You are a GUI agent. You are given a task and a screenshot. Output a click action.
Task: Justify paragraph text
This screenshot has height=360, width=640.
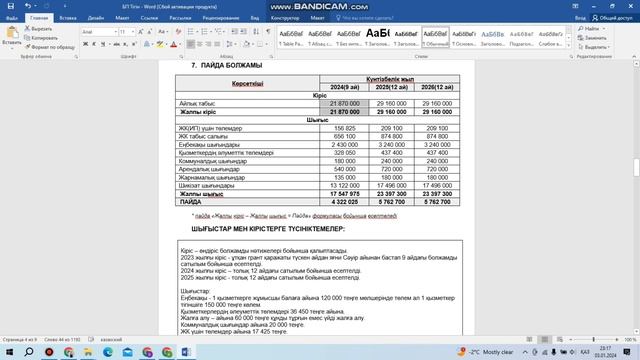coord(217,44)
